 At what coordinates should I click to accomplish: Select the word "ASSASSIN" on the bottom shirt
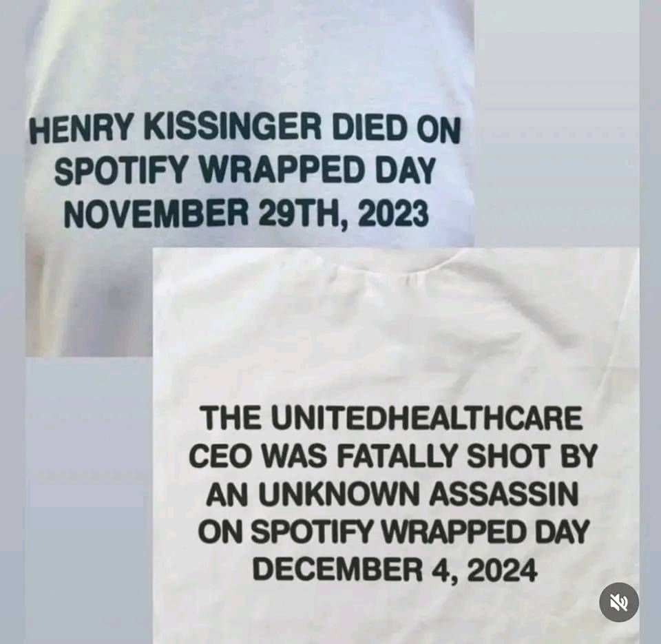coord(503,494)
